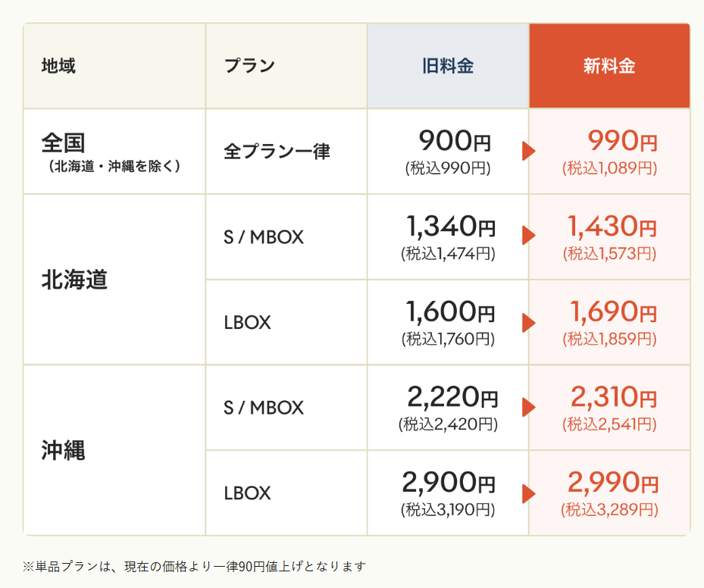The width and height of the screenshot is (704, 588).
Task: Click the 新料金 column header
Action: point(609,66)
